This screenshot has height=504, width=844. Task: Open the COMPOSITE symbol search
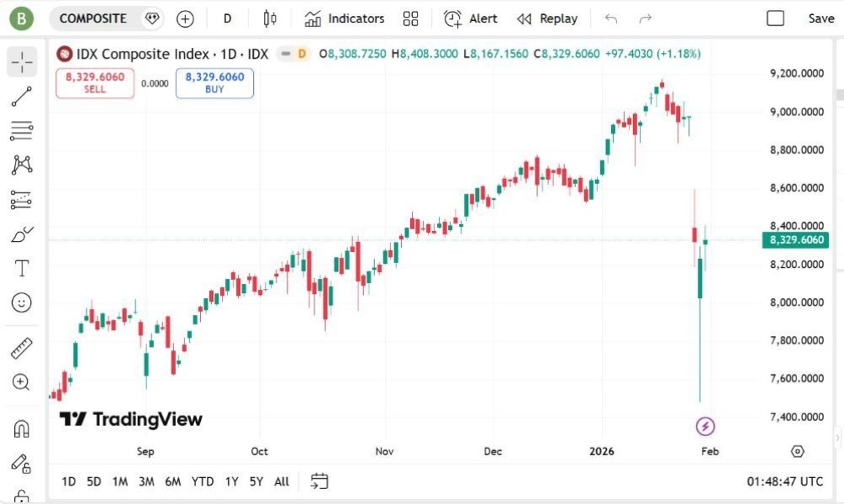tap(92, 18)
